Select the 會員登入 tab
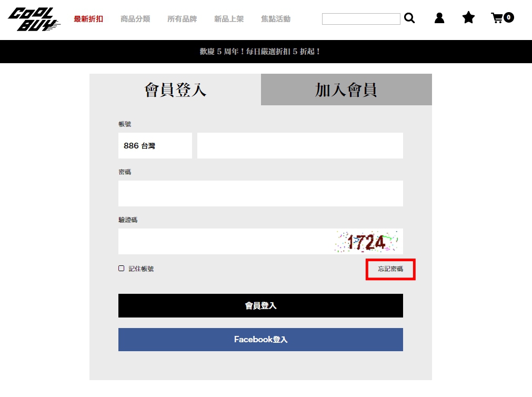 pos(175,90)
